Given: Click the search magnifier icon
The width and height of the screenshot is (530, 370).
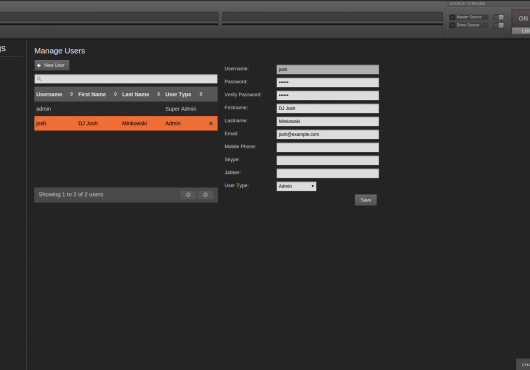Looking at the screenshot, I should [x=39, y=79].
